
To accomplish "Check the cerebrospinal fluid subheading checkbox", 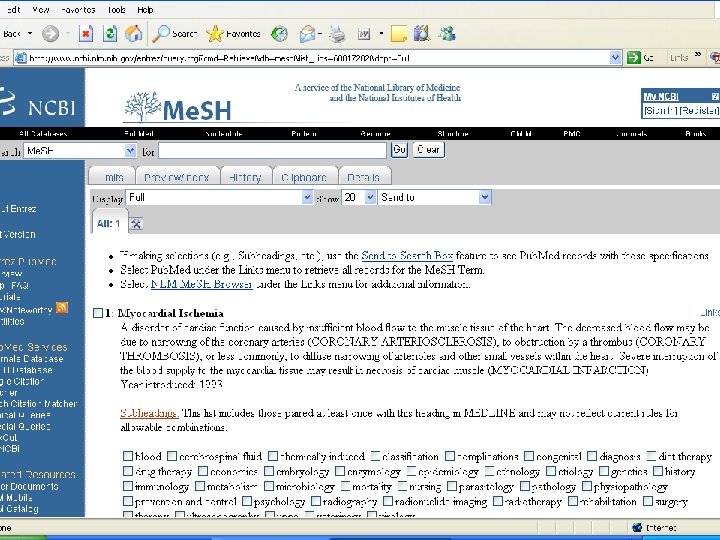I will pos(172,456).
